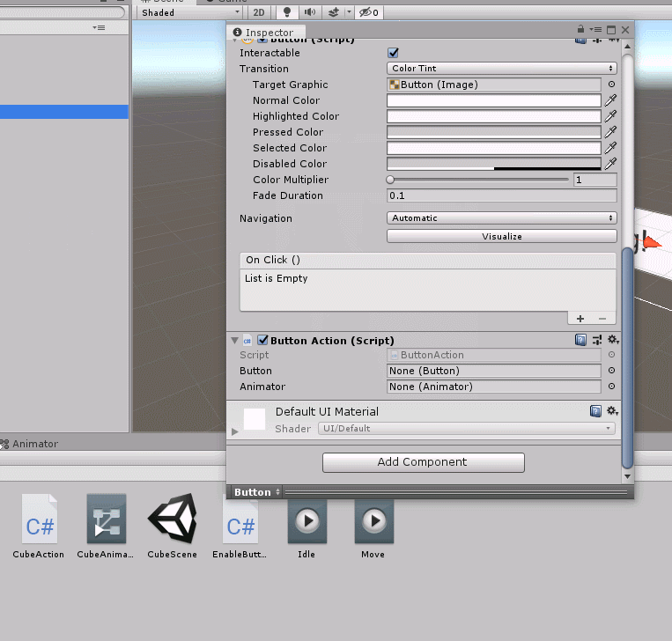Toggle the Interactable checkbox
Screen dimensions: 672x641
pyautogui.click(x=394, y=53)
